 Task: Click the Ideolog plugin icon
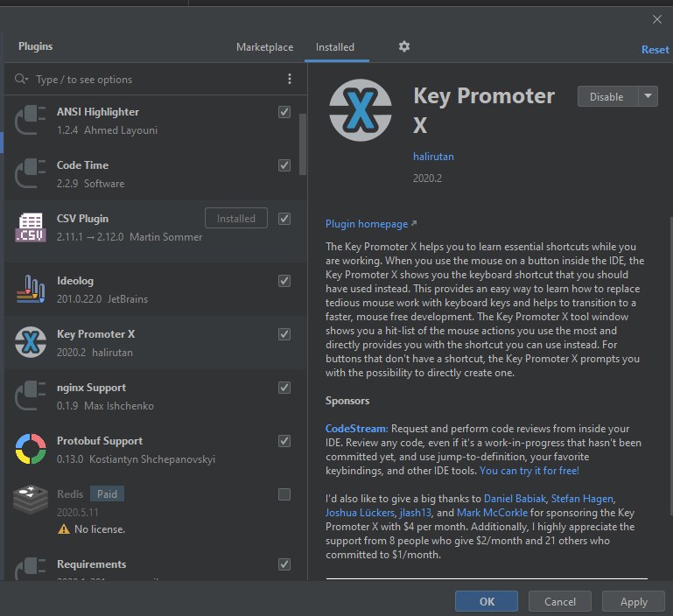pyautogui.click(x=31, y=290)
